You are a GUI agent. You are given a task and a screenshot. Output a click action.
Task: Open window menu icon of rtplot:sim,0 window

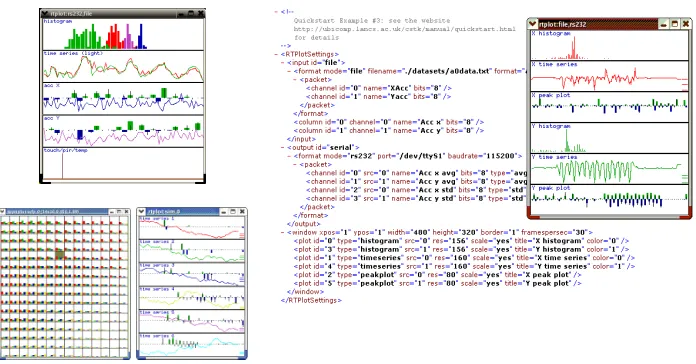(142, 212)
